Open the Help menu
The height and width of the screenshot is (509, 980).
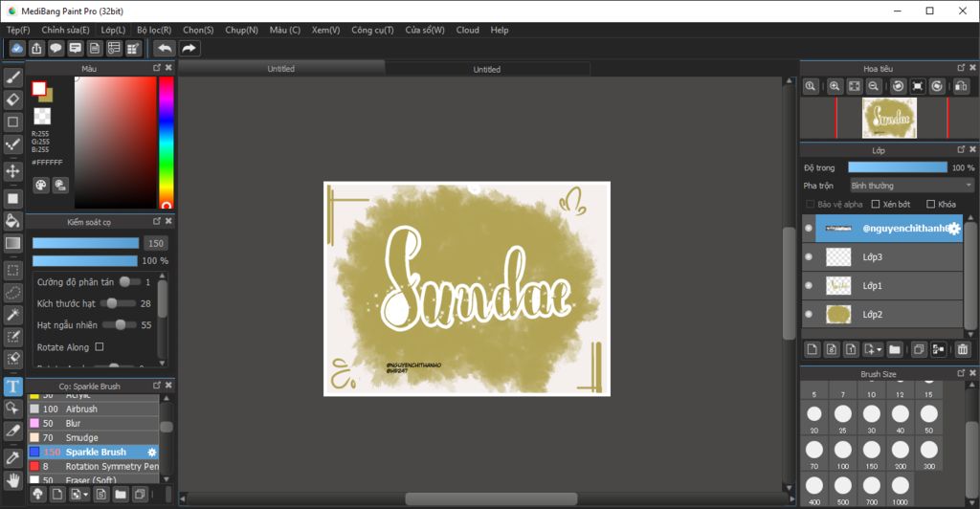pos(500,30)
